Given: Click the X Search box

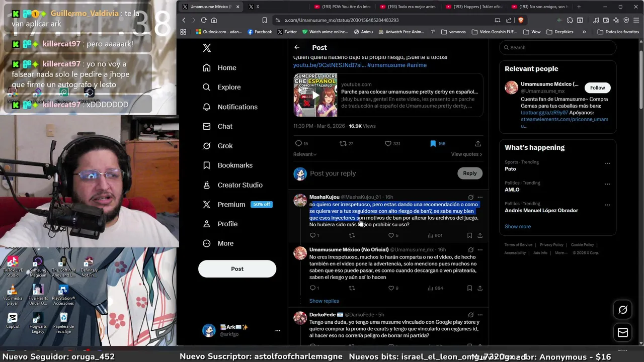Looking at the screenshot, I should pos(557,47).
